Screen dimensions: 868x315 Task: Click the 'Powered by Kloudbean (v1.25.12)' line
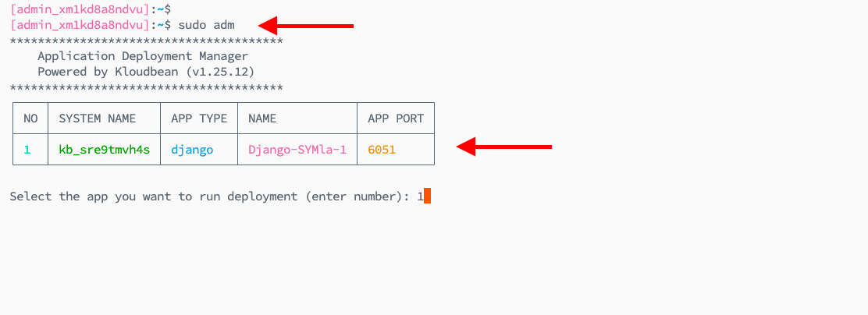[146, 72]
